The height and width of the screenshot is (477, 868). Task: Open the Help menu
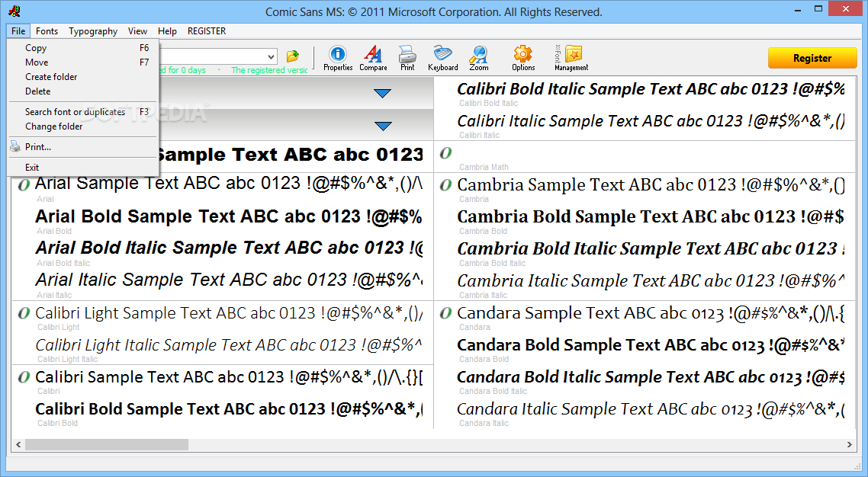(167, 31)
